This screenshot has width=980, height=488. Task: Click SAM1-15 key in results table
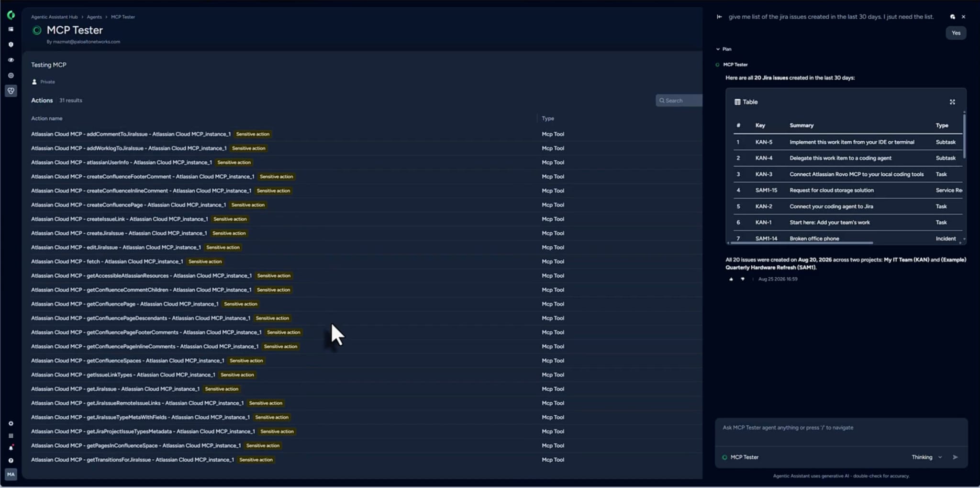click(x=766, y=190)
